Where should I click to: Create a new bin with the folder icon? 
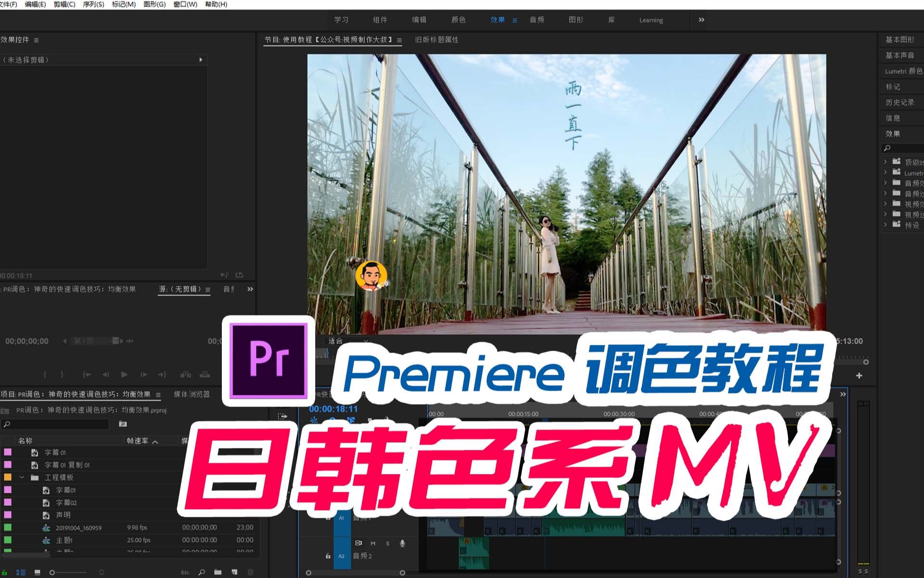218,572
